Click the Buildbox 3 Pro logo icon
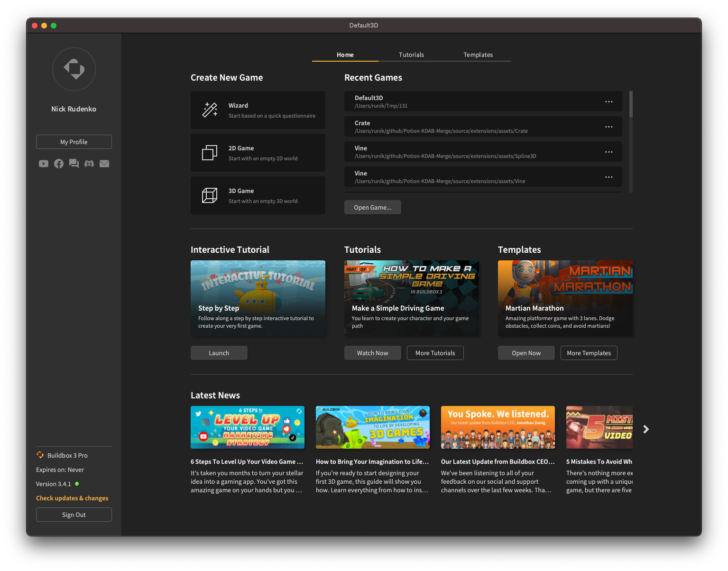The height and width of the screenshot is (571, 728). click(x=40, y=455)
